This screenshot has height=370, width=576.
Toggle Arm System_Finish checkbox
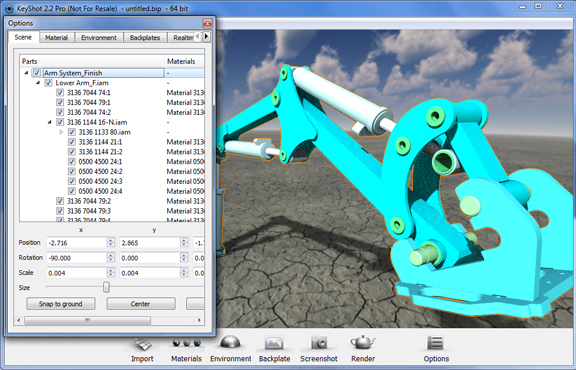37,73
